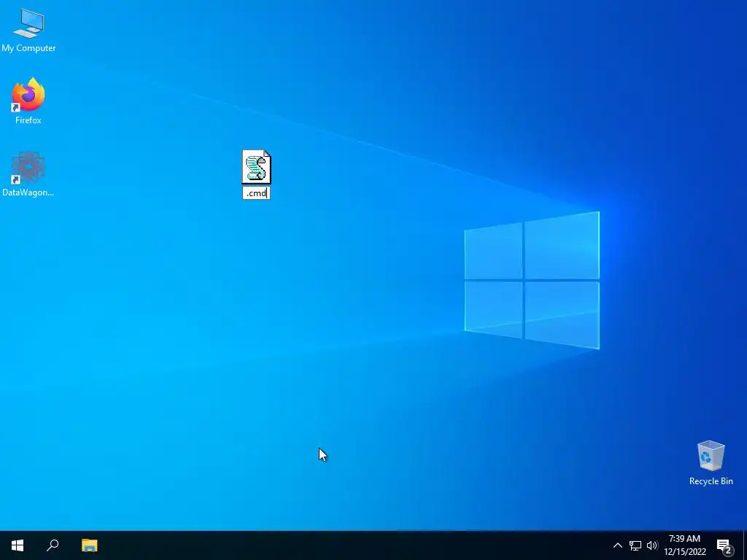The image size is (747, 560).
Task: Open the volume speaker tray icon
Action: [651, 545]
